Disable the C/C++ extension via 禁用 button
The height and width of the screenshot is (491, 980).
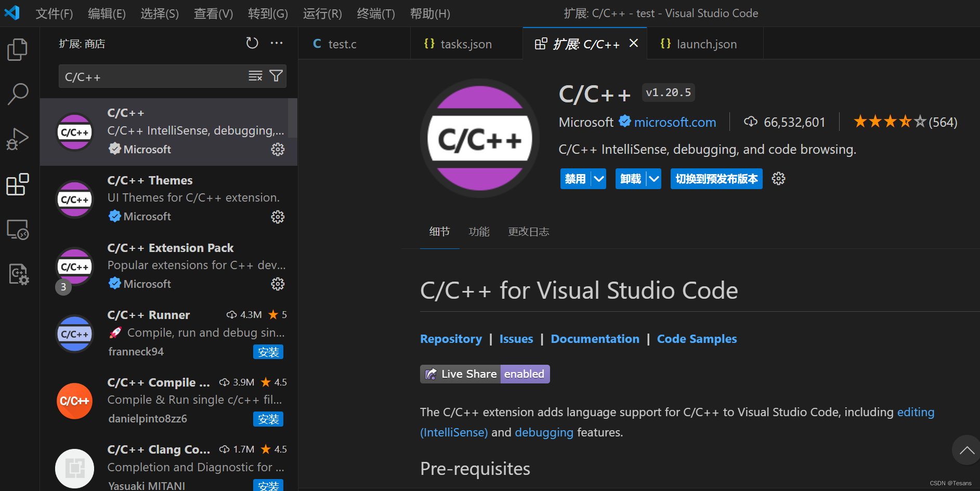point(575,179)
